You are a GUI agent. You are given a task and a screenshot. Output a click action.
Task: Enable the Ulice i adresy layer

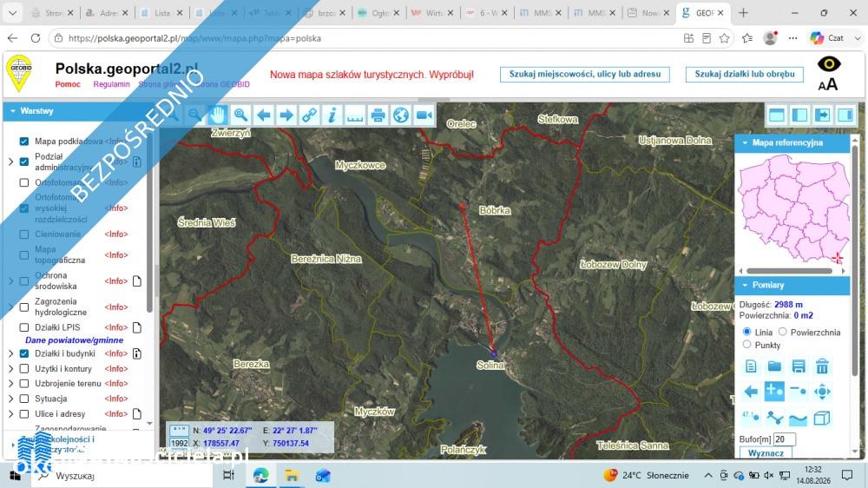coord(23,414)
